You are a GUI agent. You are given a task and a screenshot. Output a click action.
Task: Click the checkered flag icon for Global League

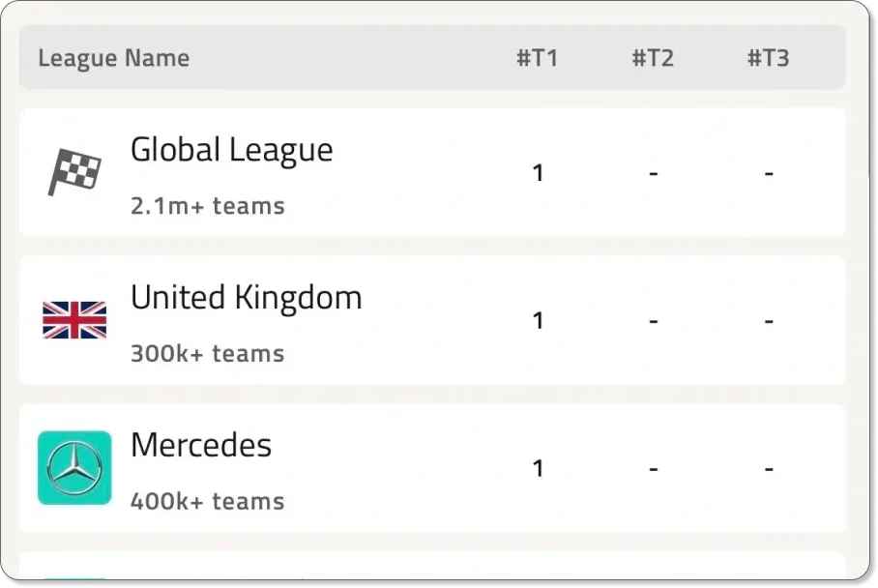click(75, 171)
